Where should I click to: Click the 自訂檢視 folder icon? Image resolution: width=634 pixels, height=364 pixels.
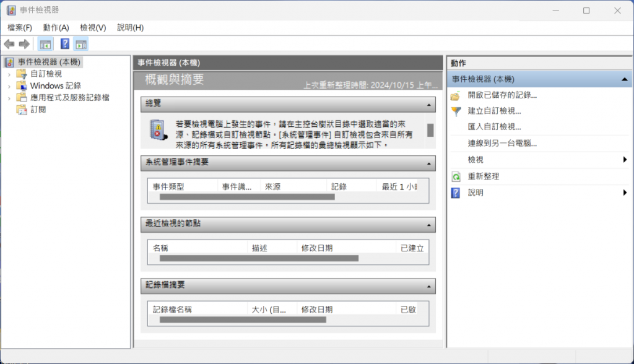[22, 74]
